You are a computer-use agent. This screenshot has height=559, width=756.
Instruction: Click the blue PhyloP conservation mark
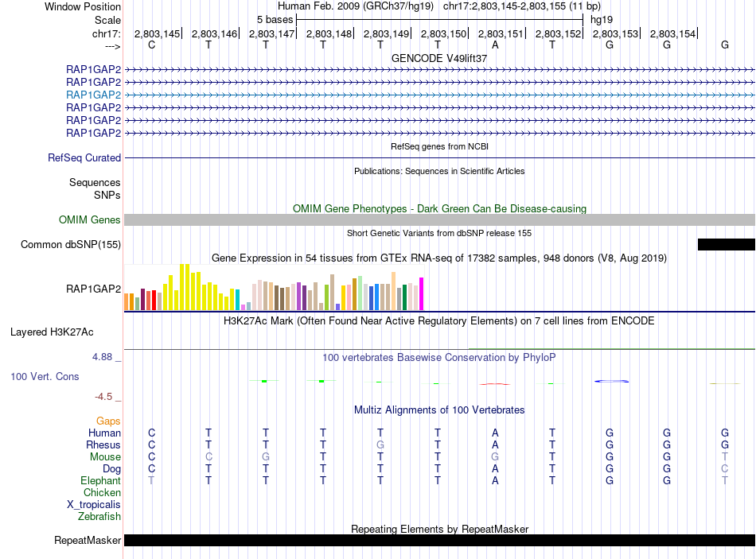(611, 381)
